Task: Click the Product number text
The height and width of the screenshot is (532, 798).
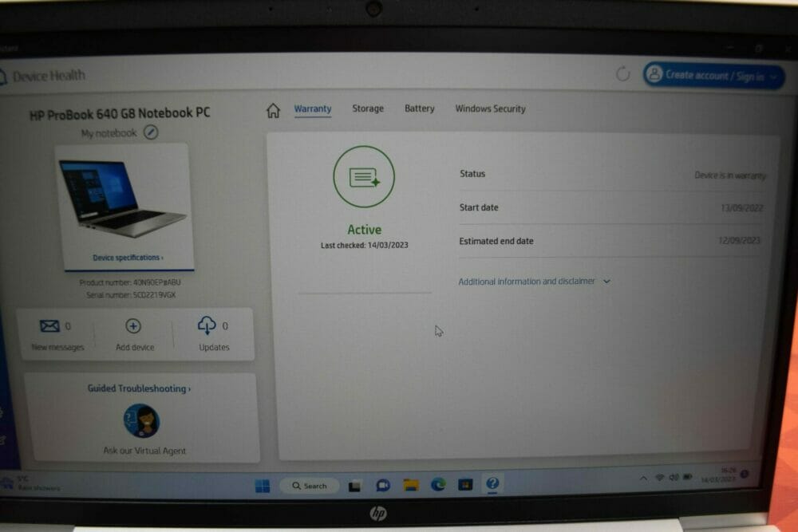Action: point(130,282)
